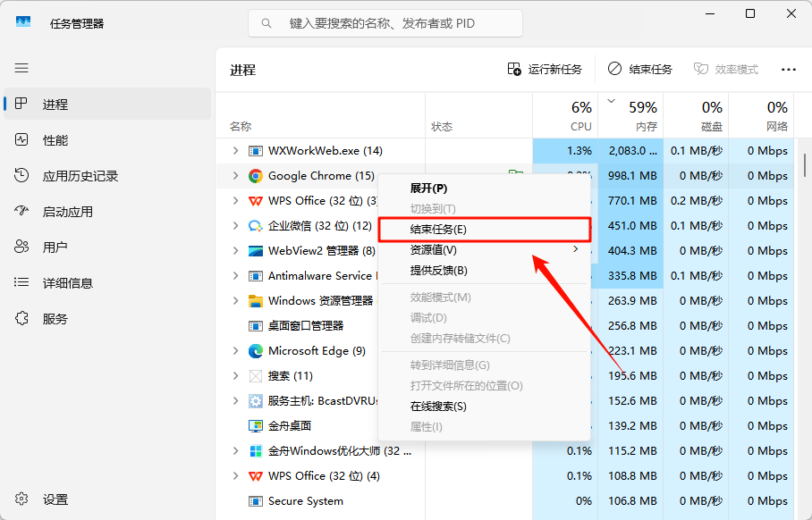Go to Startup apps (启动应用)
Image resolution: width=812 pixels, height=520 pixels.
tap(67, 212)
